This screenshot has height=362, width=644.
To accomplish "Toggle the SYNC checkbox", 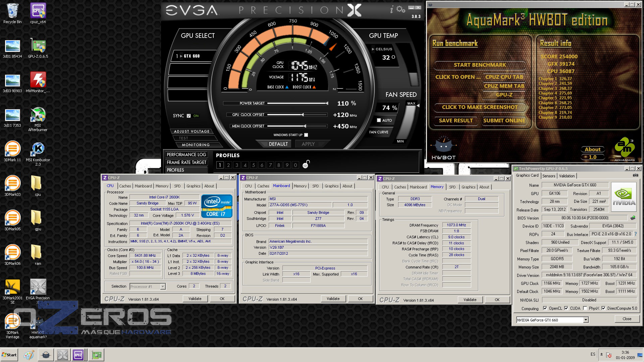I will coord(189,116).
